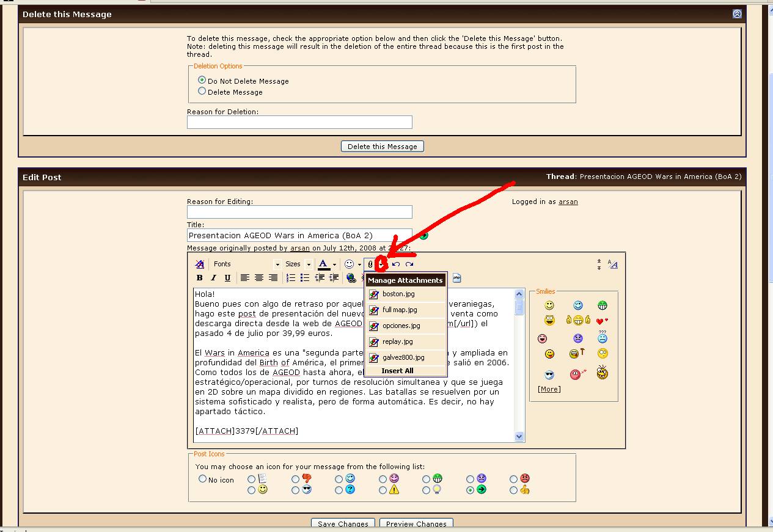Center-align the message text

tap(259, 278)
